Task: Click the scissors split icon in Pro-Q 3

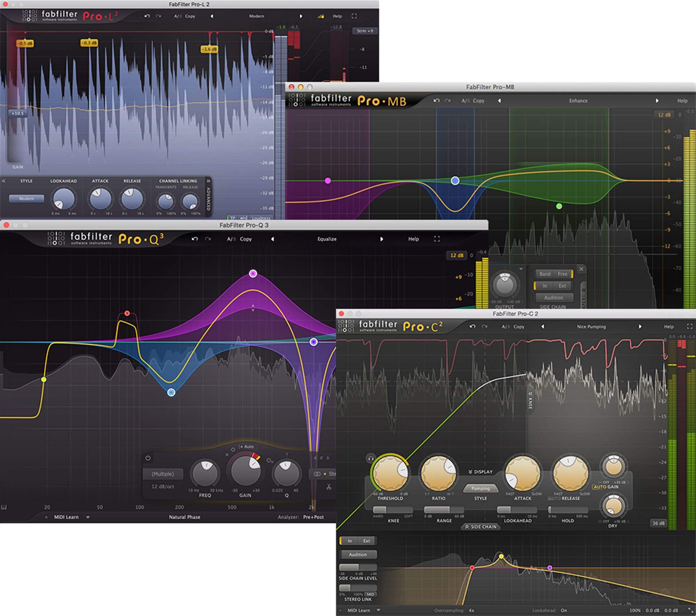Action: (x=329, y=487)
